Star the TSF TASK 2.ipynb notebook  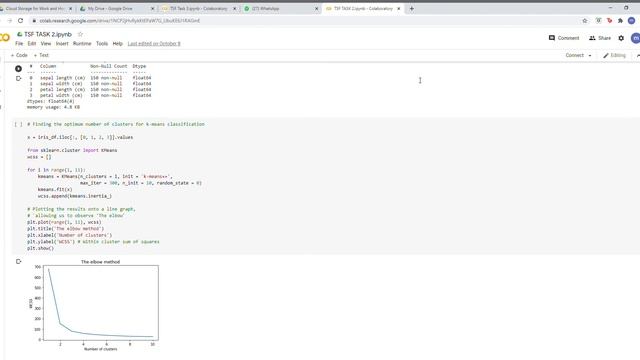(x=80, y=34)
